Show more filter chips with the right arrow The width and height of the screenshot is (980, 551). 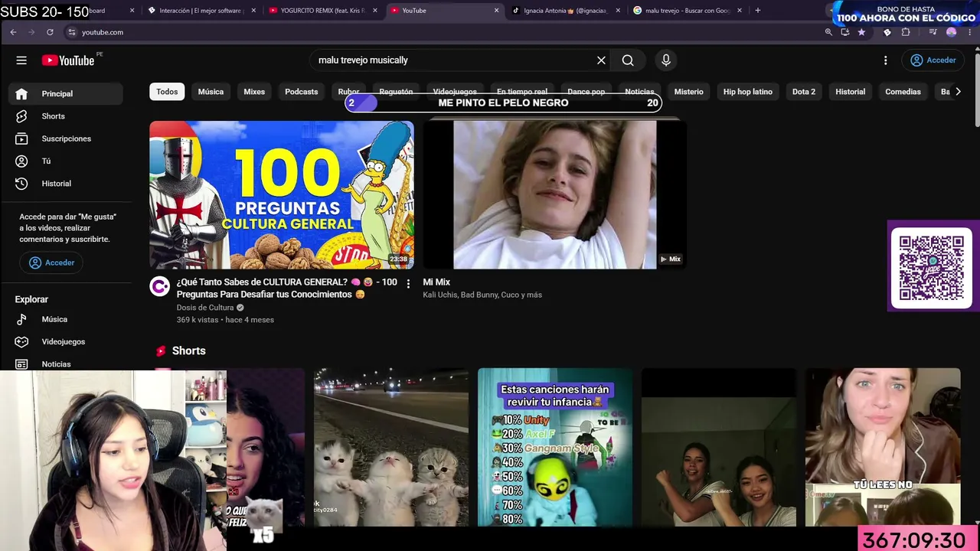[958, 92]
